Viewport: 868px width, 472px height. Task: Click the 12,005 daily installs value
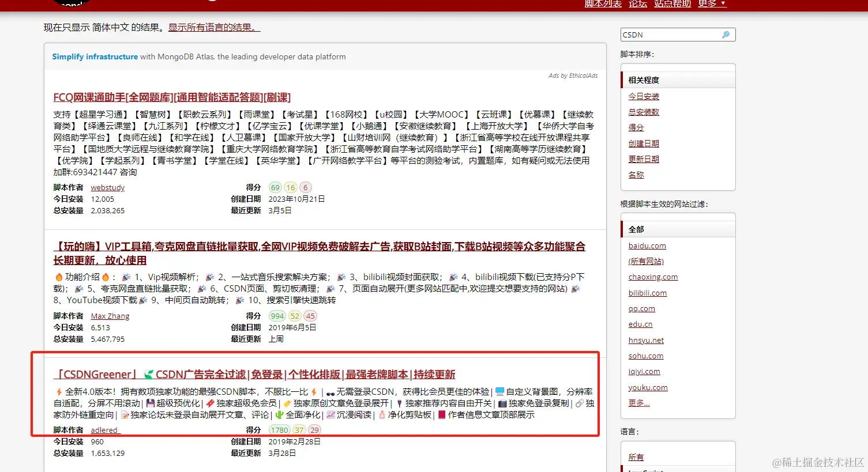point(103,199)
